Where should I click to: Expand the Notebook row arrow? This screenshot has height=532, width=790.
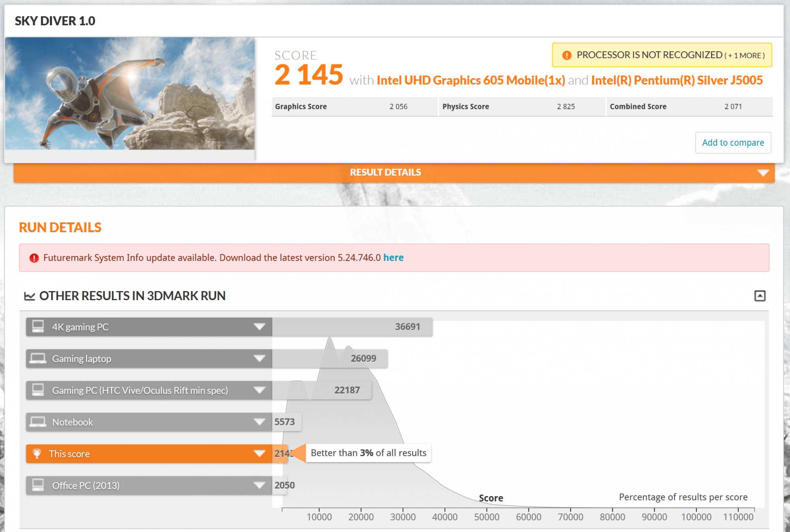click(260, 422)
